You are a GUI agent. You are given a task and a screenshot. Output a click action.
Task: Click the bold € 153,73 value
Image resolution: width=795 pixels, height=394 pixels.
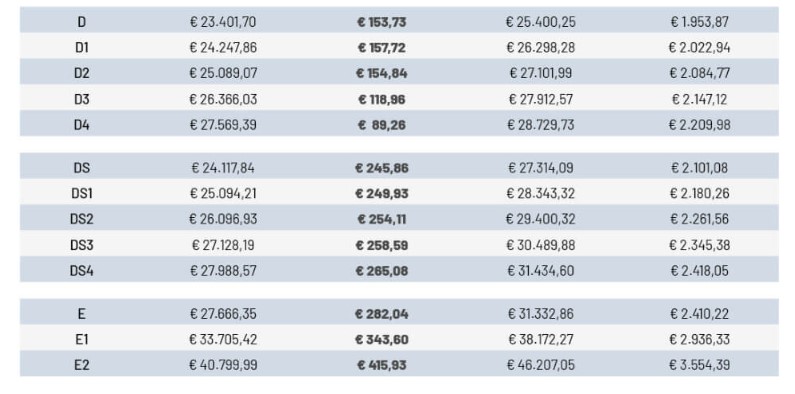pyautogui.click(x=382, y=22)
